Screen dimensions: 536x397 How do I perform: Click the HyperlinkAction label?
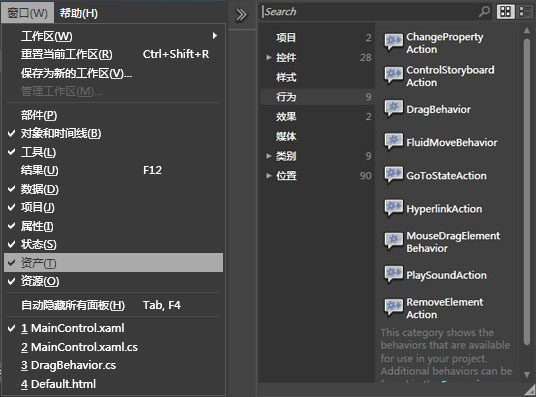point(444,209)
